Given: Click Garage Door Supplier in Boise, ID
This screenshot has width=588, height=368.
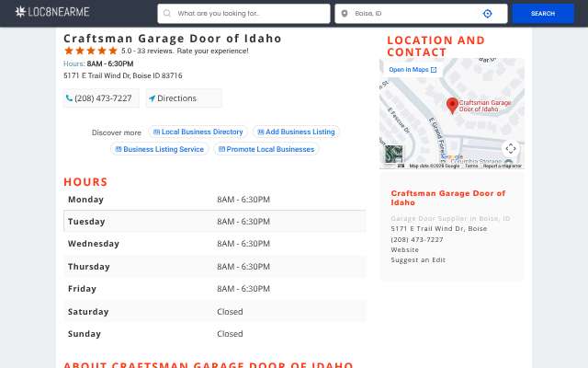Looking at the screenshot, I should pyautogui.click(x=450, y=219).
